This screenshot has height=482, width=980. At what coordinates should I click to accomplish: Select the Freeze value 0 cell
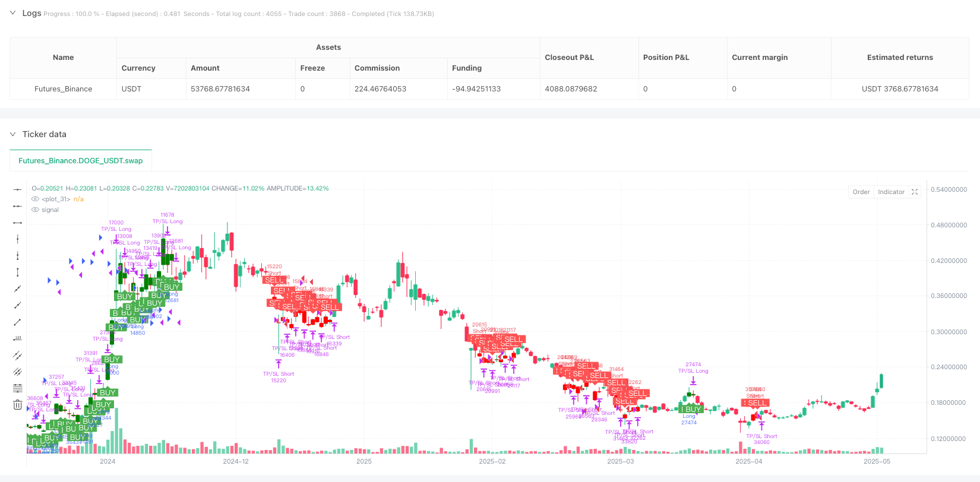(x=323, y=89)
